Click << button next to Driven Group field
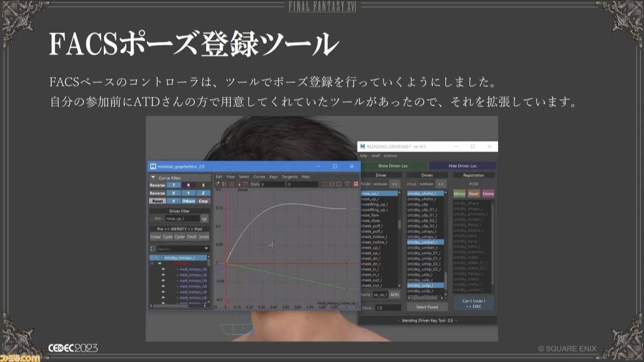The height and width of the screenshot is (362, 644). click(x=441, y=184)
